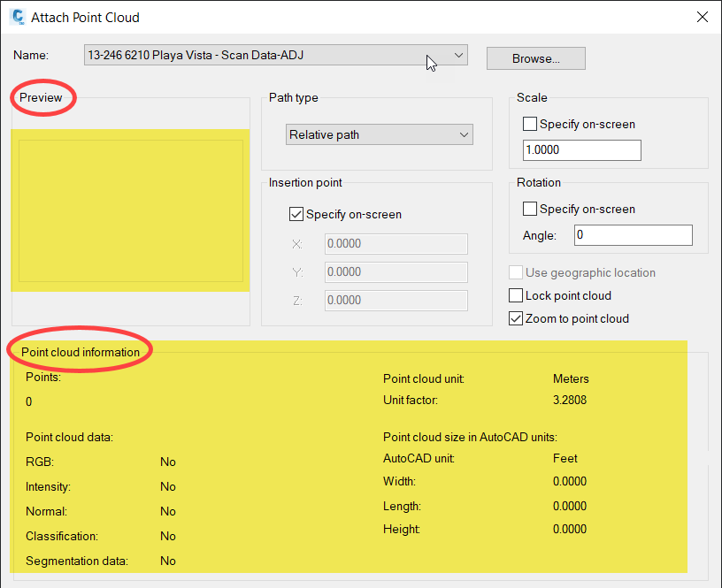Open the Browse dialog for point cloud files
The image size is (722, 588).
[x=535, y=58]
